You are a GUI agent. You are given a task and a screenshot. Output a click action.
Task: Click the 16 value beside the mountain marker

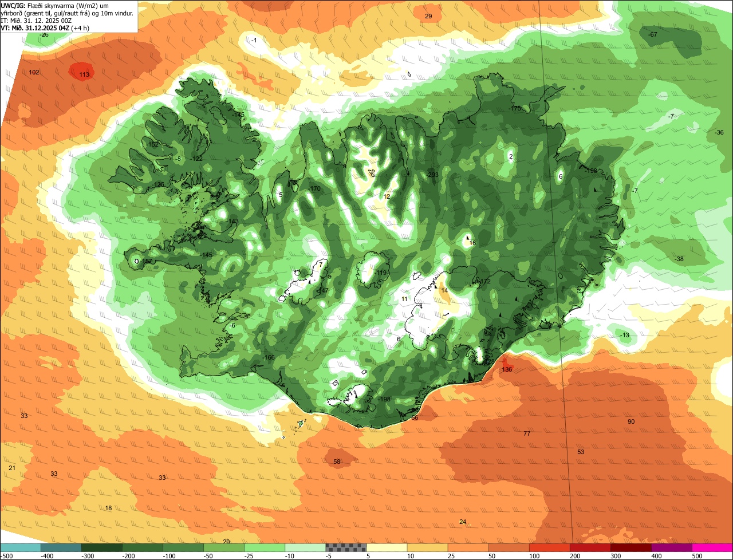point(472,243)
